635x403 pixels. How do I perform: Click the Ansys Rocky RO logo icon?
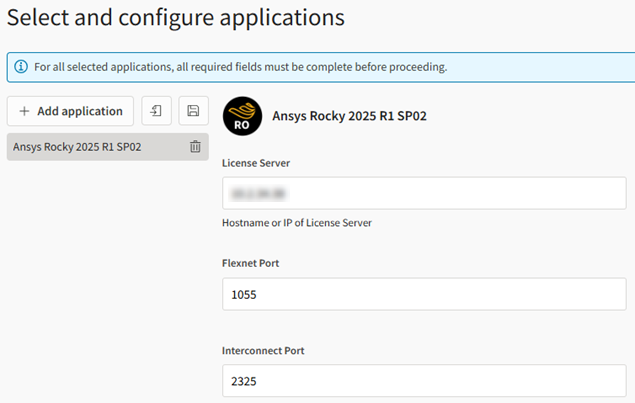tap(242, 116)
